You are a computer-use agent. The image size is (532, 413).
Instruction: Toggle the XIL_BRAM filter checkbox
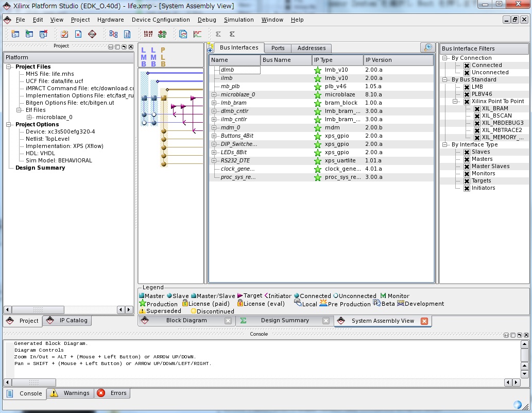(477, 109)
